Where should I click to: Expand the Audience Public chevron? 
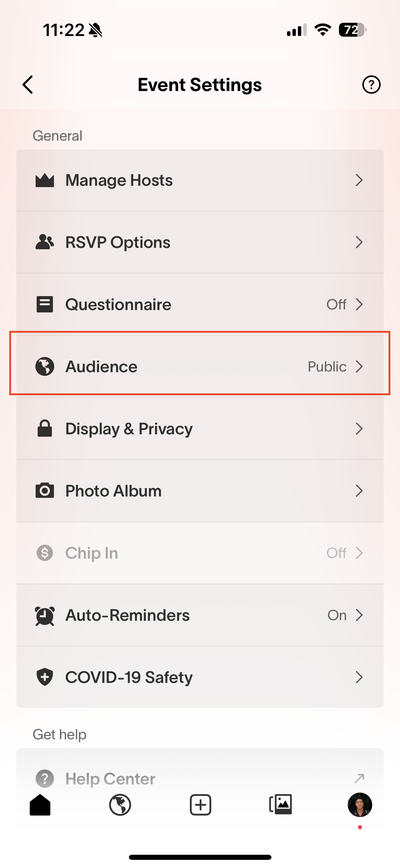tap(359, 367)
